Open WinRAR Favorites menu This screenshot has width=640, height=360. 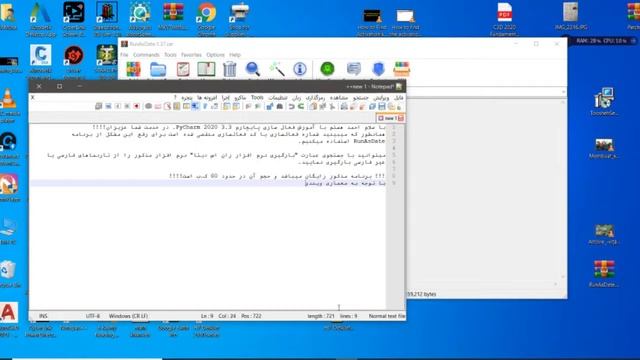[191, 55]
